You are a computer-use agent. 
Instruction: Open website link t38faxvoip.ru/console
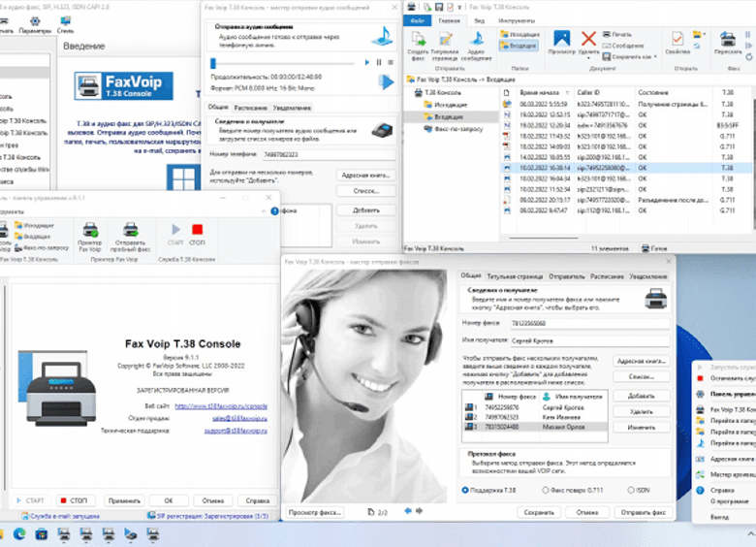221,406
